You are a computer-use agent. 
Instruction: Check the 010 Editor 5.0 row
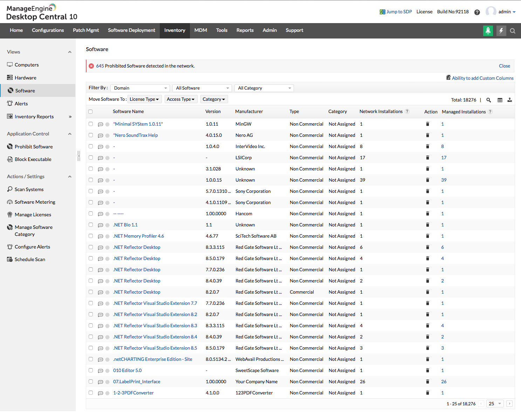tap(91, 370)
